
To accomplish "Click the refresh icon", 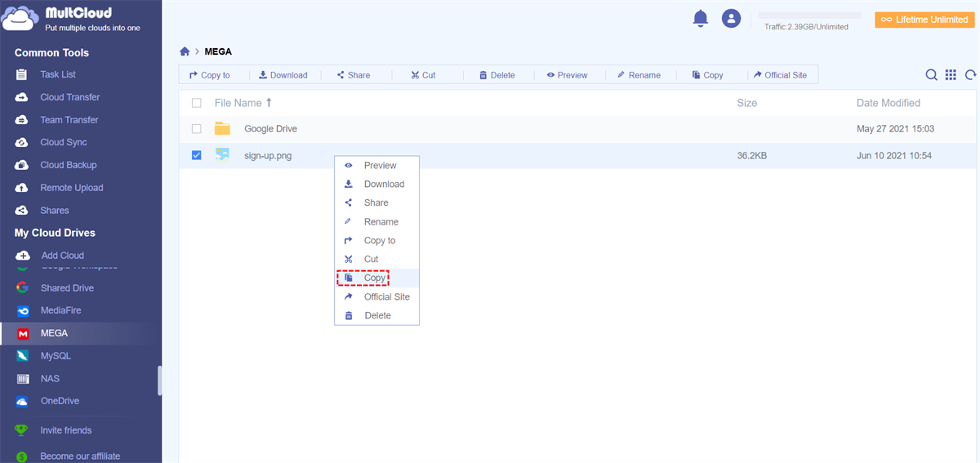I will click(971, 75).
